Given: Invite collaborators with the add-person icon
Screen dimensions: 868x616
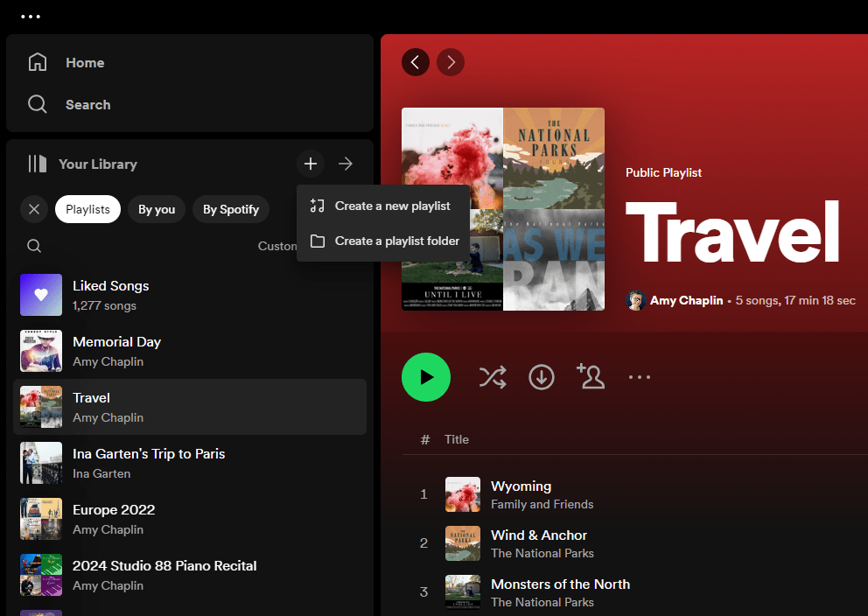Looking at the screenshot, I should pos(590,376).
